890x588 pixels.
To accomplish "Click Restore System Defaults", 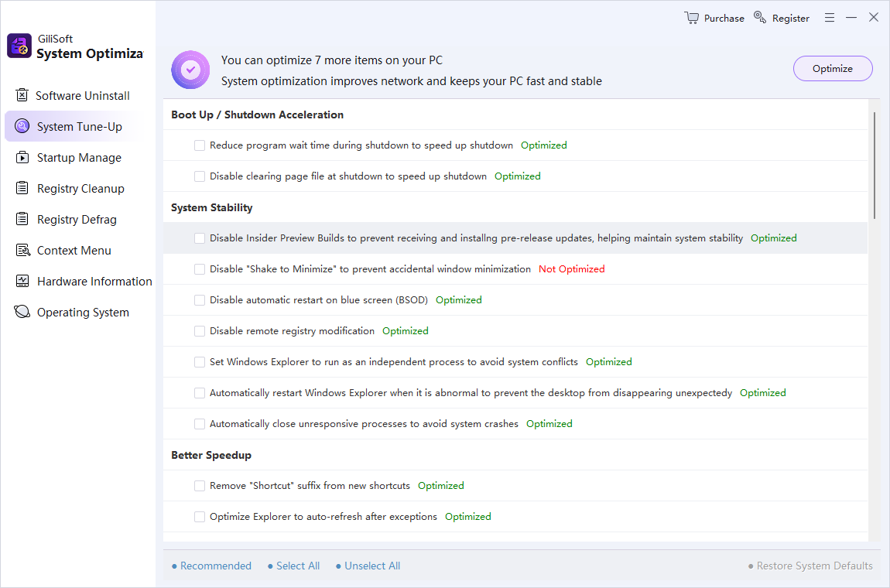I will tap(810, 566).
